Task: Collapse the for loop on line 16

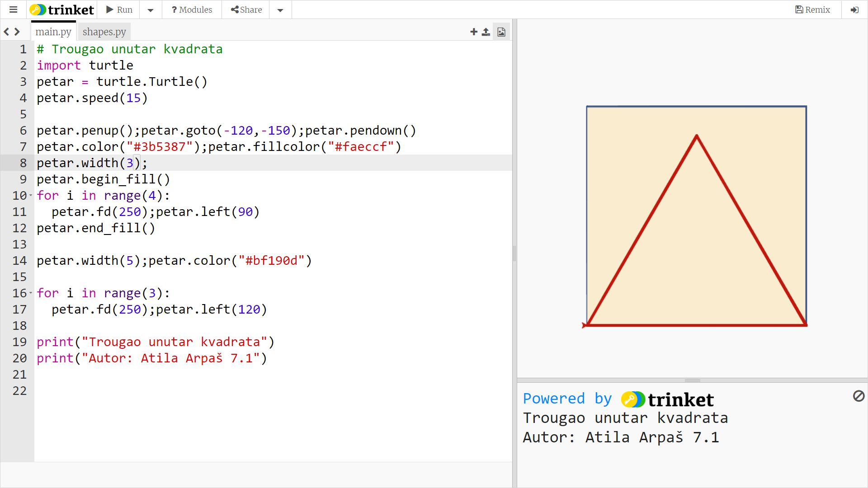Action: (x=31, y=293)
